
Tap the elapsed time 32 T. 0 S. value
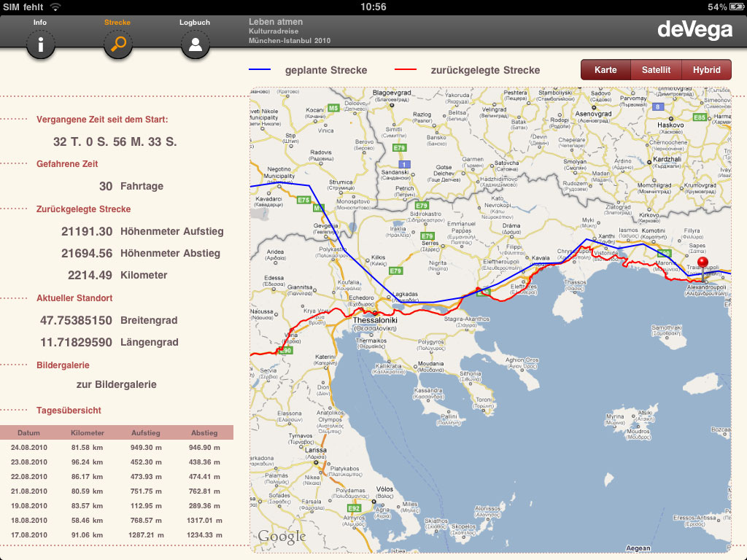pyautogui.click(x=115, y=142)
